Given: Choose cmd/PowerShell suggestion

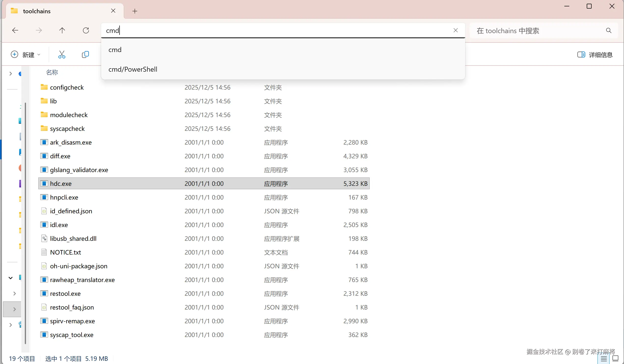Looking at the screenshot, I should click(x=133, y=69).
